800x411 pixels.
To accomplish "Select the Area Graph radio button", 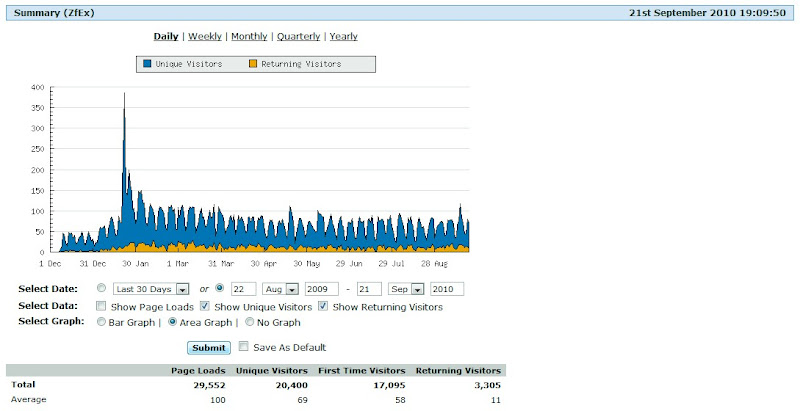I will click(172, 322).
